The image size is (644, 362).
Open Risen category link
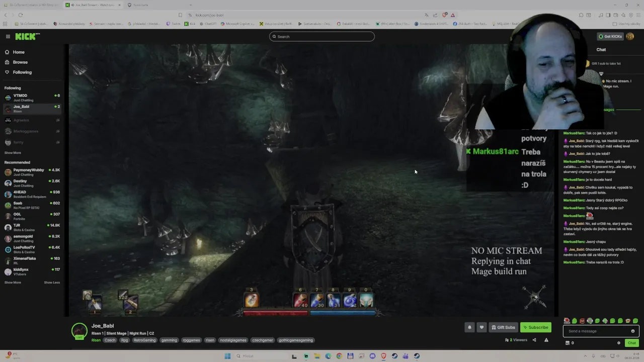96,340
